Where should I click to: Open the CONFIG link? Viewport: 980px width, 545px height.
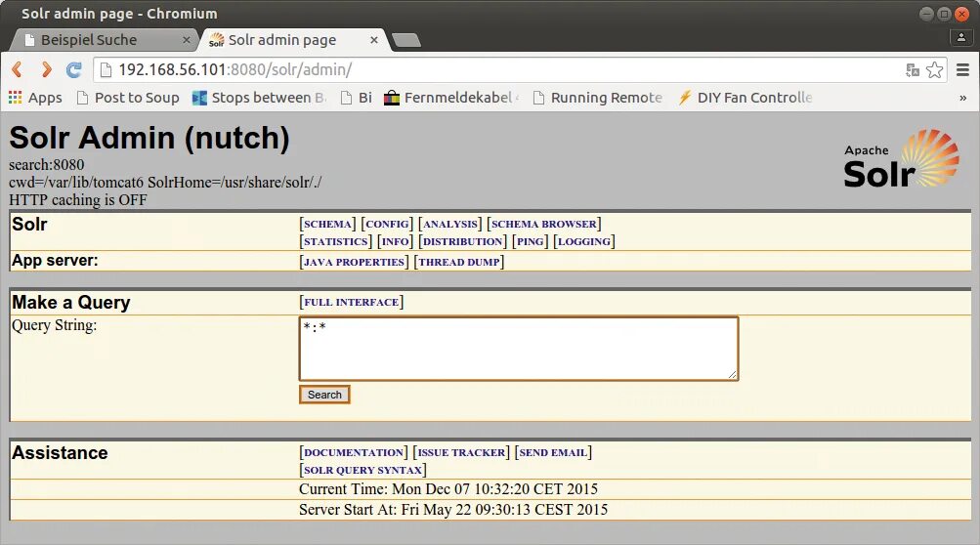point(388,224)
